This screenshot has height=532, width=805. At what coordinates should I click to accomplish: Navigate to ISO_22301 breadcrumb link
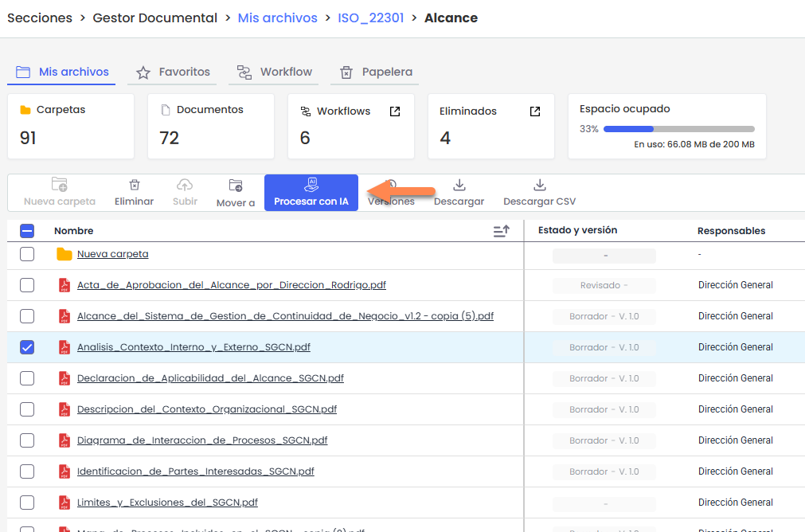point(371,18)
